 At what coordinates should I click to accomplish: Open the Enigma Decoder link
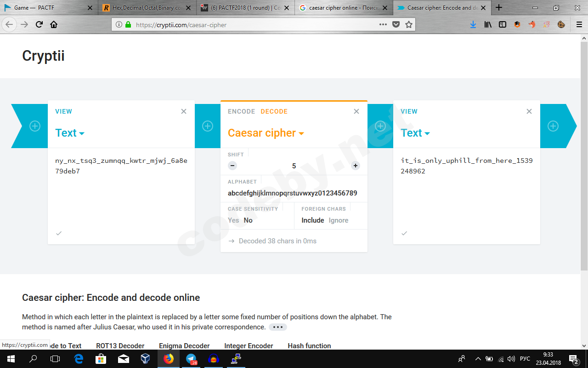pos(184,346)
